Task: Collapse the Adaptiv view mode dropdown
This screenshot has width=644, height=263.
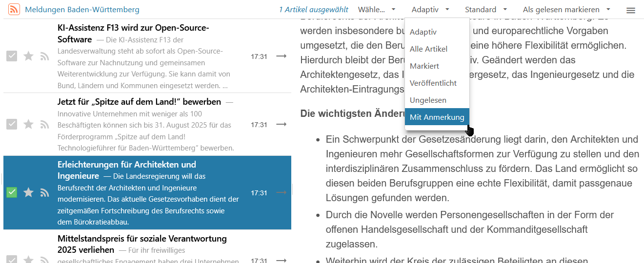Action: [x=430, y=10]
